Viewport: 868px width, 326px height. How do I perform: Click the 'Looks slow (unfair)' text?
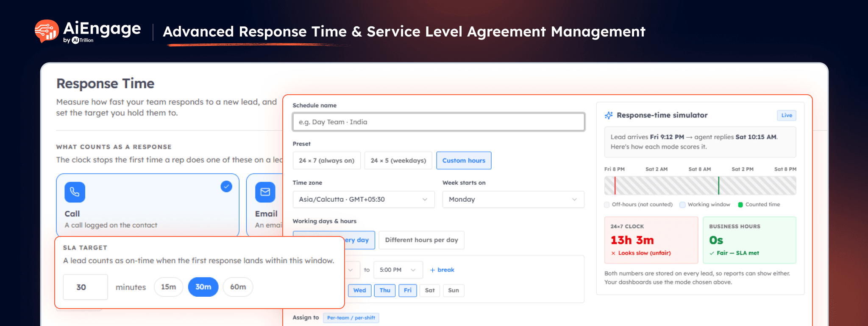(644, 253)
